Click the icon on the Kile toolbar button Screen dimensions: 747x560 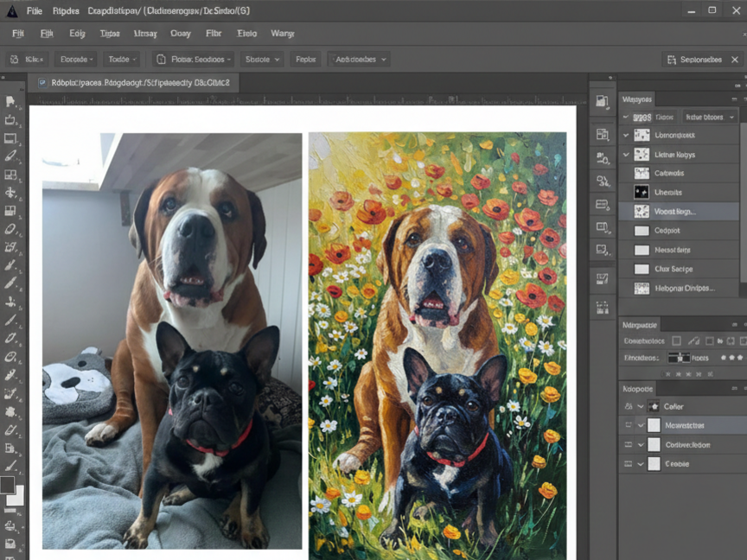click(15, 60)
